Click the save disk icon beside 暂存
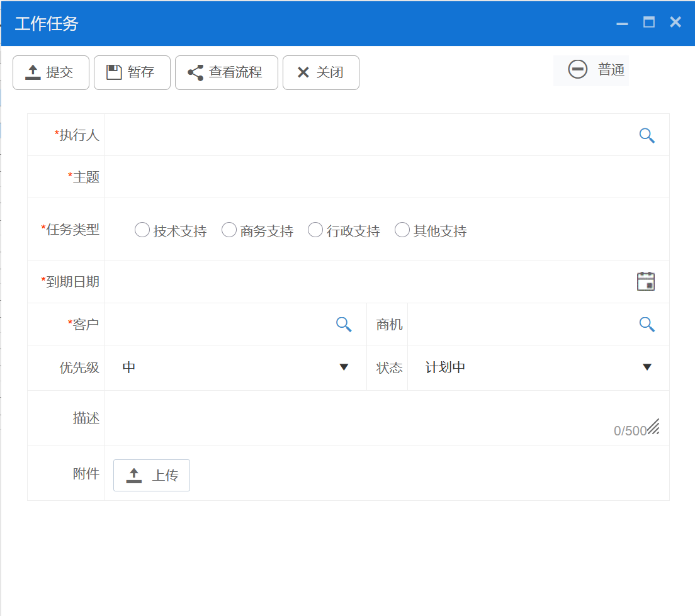The image size is (695, 616). coord(114,72)
